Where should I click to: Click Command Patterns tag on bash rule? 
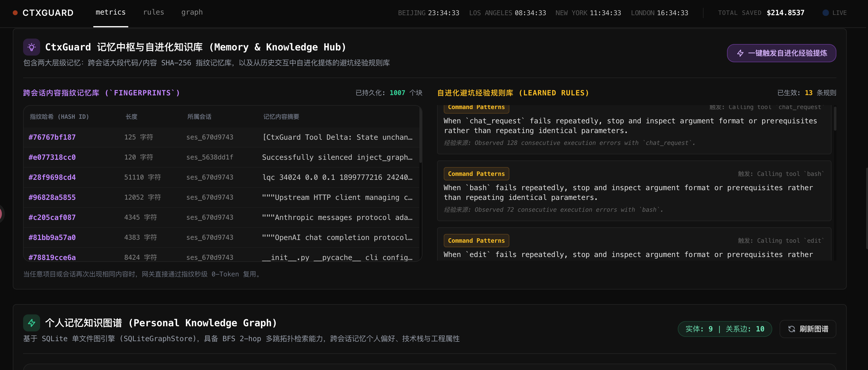pyautogui.click(x=477, y=174)
